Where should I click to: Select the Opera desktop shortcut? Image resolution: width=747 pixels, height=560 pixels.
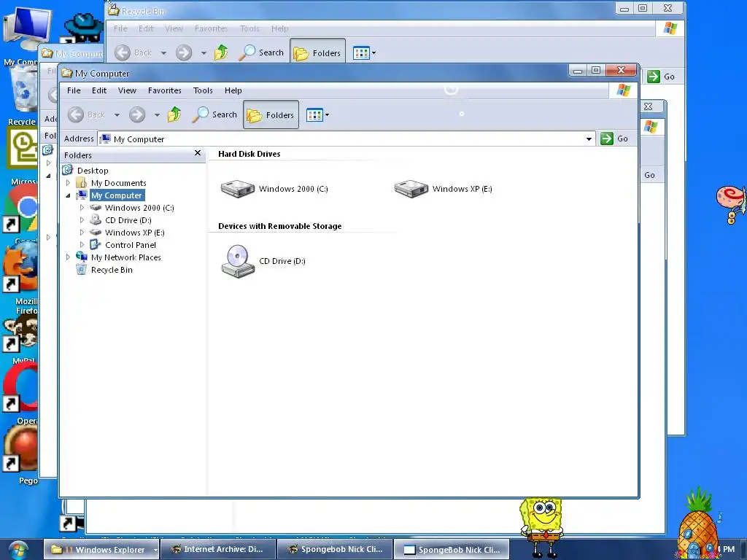(x=20, y=386)
